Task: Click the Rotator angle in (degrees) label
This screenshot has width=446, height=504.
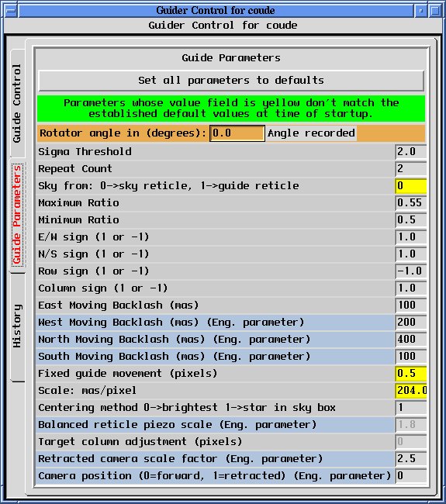Action: [x=123, y=133]
